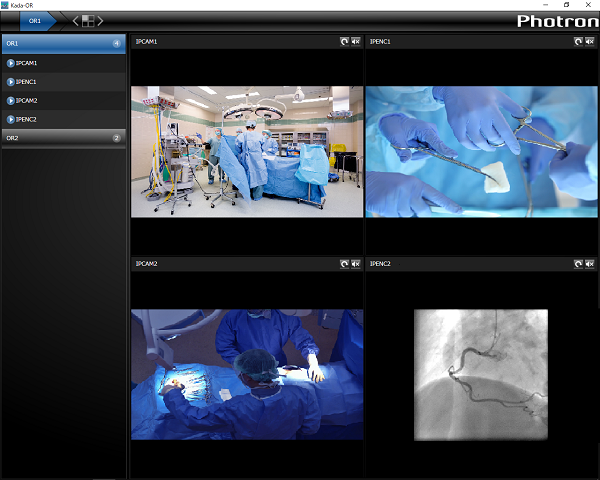The height and width of the screenshot is (480, 600).
Task: Toggle mute on the IPCAM2 video panel
Action: click(355, 264)
